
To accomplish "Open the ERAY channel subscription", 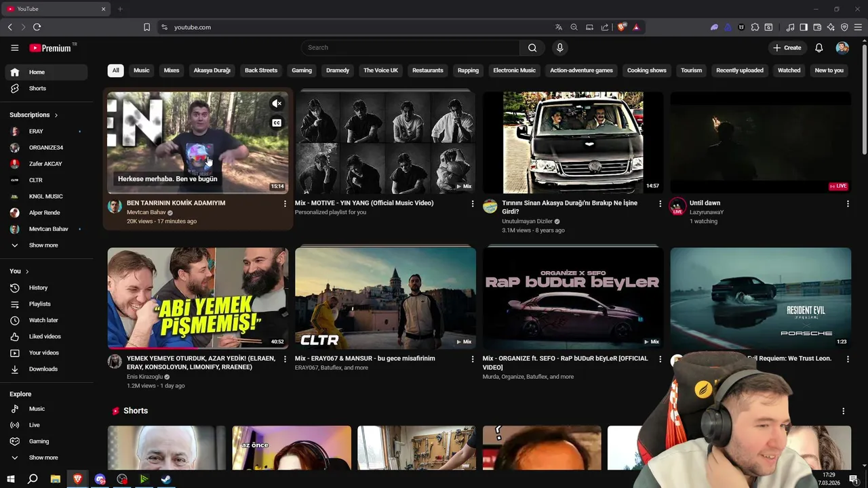I will (46, 131).
